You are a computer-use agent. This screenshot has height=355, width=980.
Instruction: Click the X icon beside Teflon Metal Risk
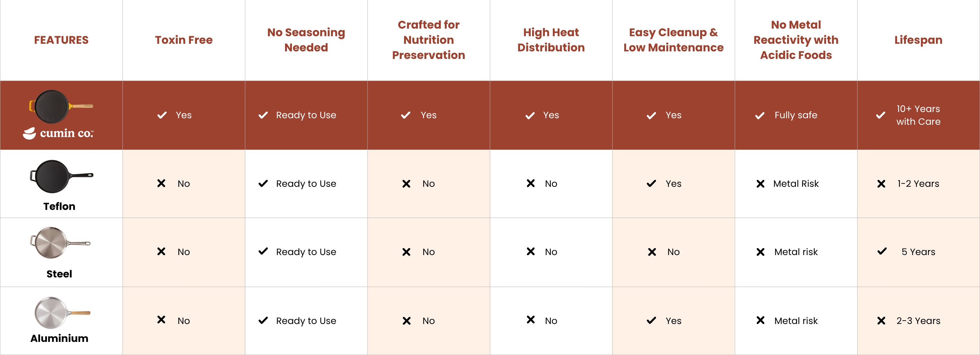pyautogui.click(x=760, y=184)
